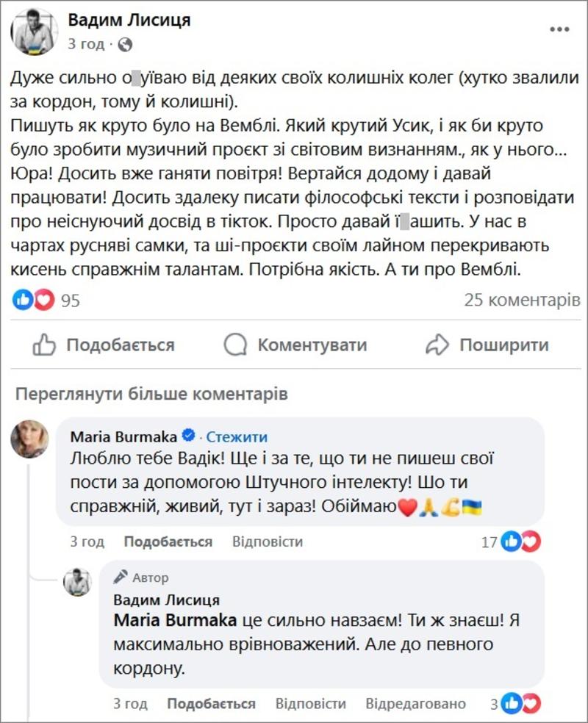The height and width of the screenshot is (723, 588).
Task: Click the post author's profile picture at top
Action: (x=35, y=32)
